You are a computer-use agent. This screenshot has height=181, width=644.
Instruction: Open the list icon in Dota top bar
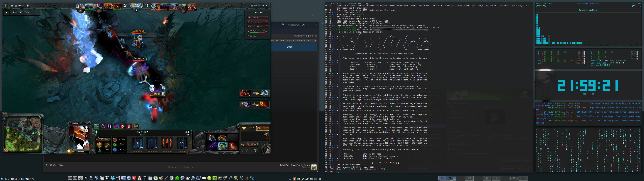[x=16, y=6]
